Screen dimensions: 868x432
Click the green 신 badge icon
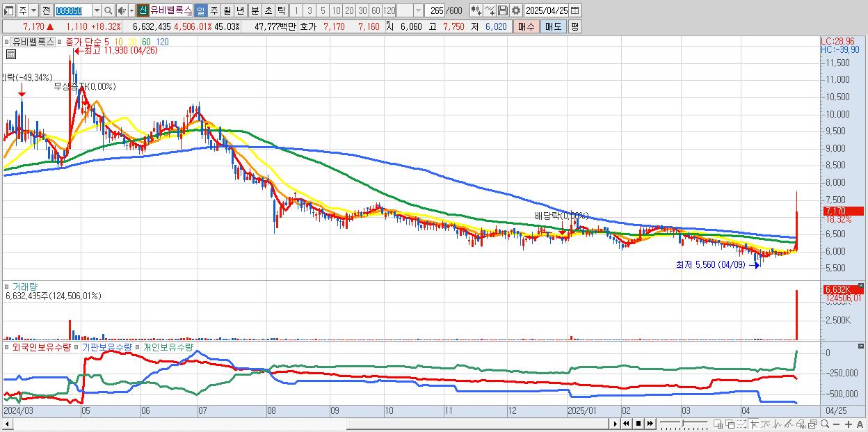[x=142, y=10]
